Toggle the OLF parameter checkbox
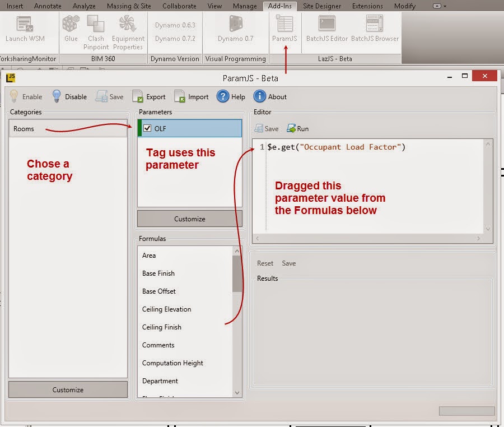Image resolution: width=504 pixels, height=427 pixels. click(147, 128)
